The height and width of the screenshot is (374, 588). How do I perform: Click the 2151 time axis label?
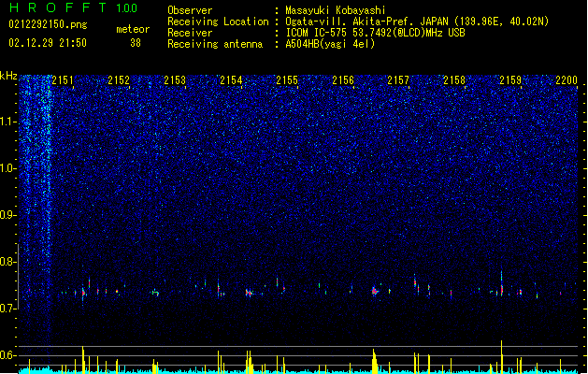click(x=63, y=80)
